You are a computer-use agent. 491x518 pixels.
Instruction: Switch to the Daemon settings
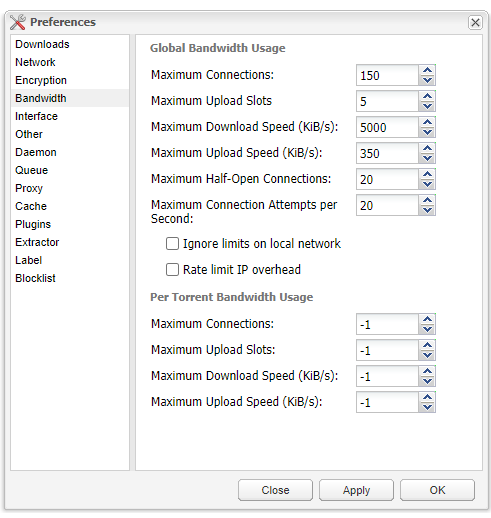(x=70, y=152)
